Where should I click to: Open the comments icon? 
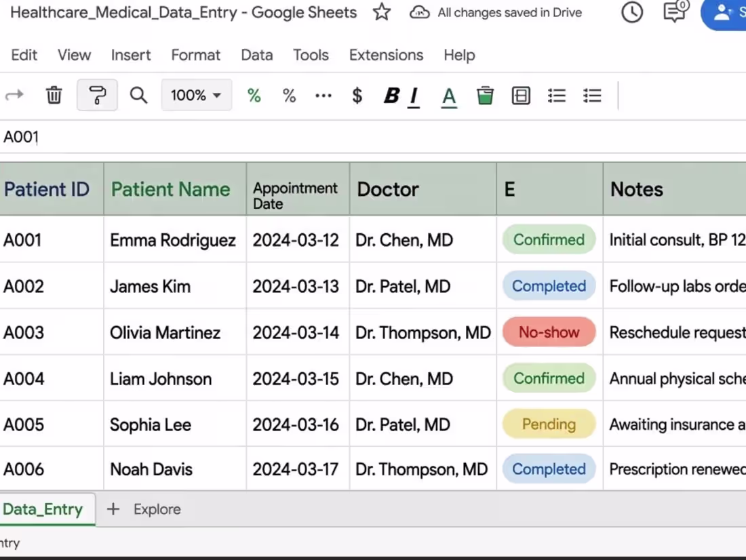point(675,12)
